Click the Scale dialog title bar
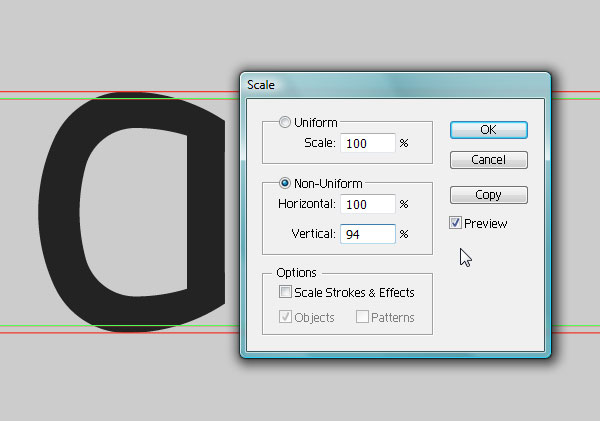This screenshot has height=421, width=600. click(395, 85)
